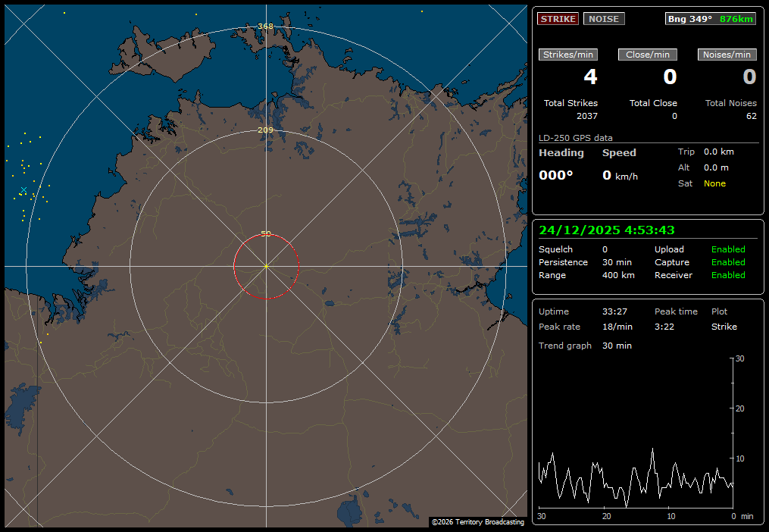Click the map center crosshair
The width and height of the screenshot is (769, 532).
[x=266, y=267]
